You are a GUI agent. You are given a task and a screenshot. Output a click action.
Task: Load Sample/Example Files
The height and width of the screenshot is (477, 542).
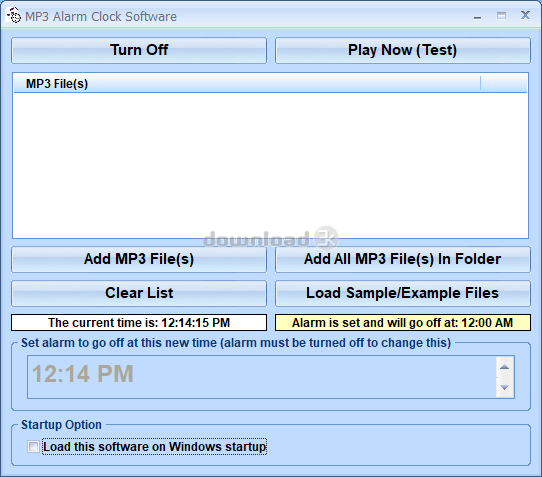(403, 293)
